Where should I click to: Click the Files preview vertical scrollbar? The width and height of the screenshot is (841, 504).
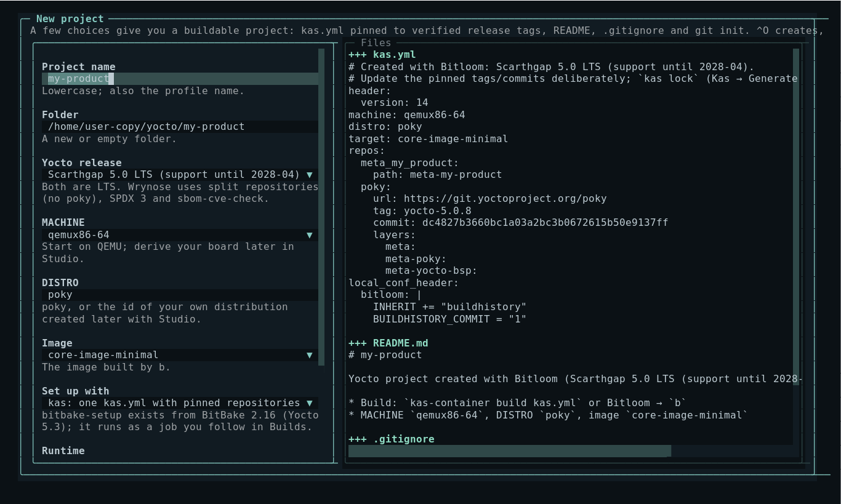click(796, 217)
